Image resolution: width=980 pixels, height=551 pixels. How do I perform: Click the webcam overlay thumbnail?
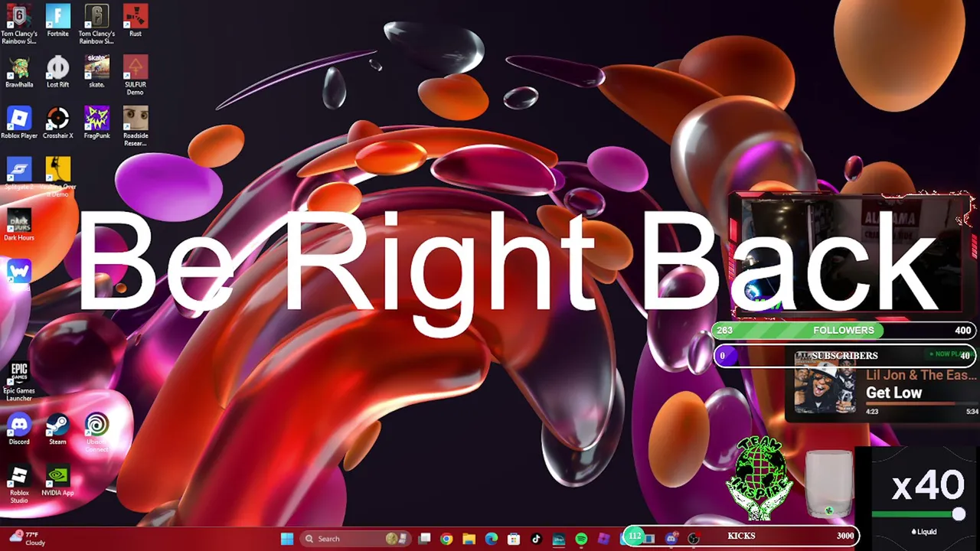(852, 256)
